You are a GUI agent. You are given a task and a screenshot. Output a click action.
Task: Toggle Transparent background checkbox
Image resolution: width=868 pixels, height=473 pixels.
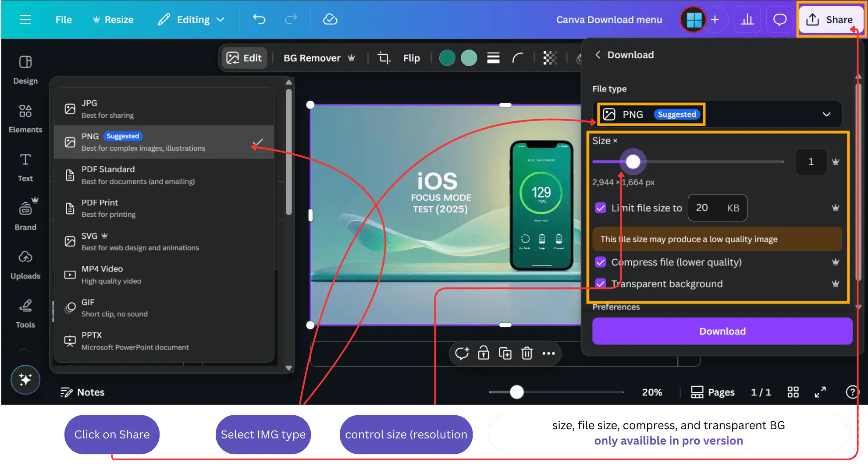[x=601, y=284]
